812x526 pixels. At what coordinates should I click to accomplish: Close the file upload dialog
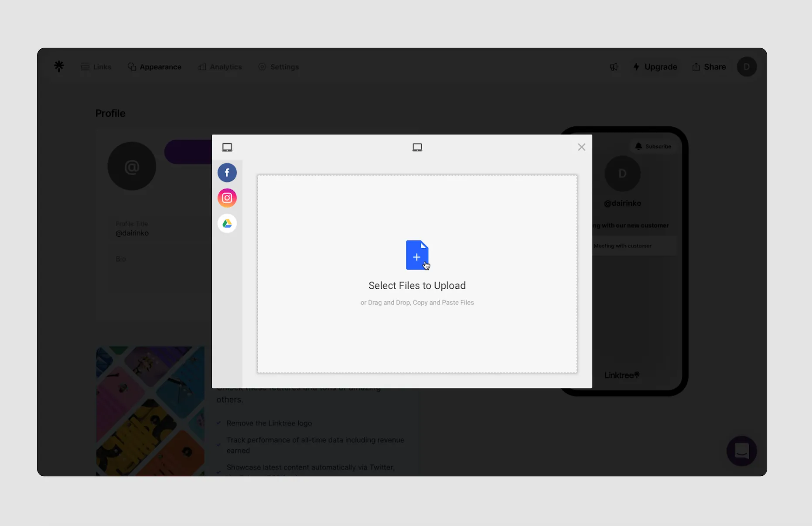click(x=581, y=147)
